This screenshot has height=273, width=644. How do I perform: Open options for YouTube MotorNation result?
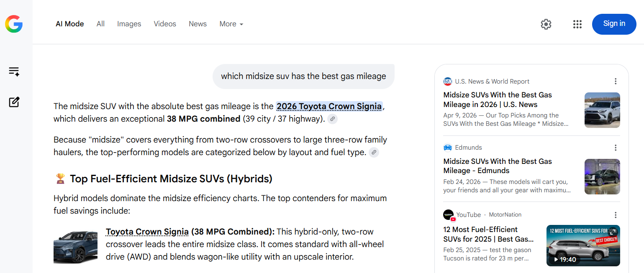click(616, 215)
